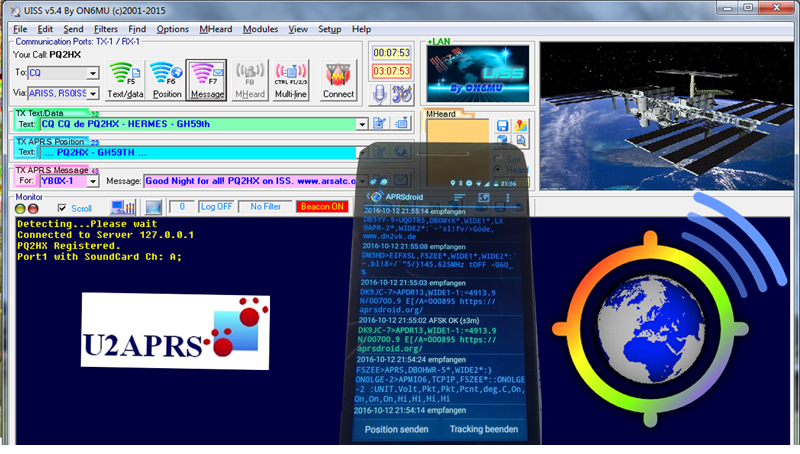This screenshot has height=454, width=800.
Task: Click the UISS By ON6MU logo image
Action: [x=478, y=74]
